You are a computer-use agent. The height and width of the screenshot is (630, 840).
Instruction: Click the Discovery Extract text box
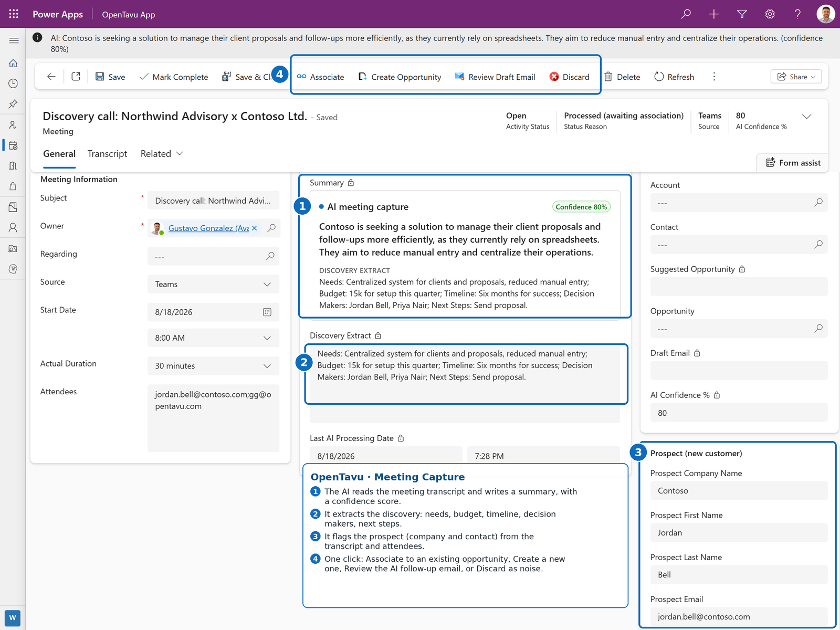(x=465, y=384)
